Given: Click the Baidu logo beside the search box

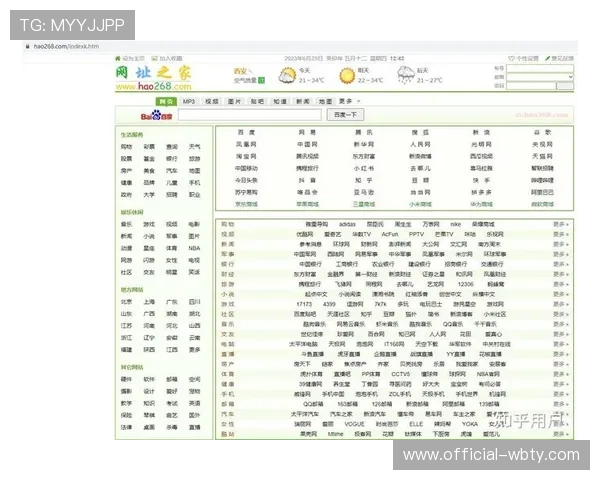Looking at the screenshot, I should pyautogui.click(x=156, y=116).
